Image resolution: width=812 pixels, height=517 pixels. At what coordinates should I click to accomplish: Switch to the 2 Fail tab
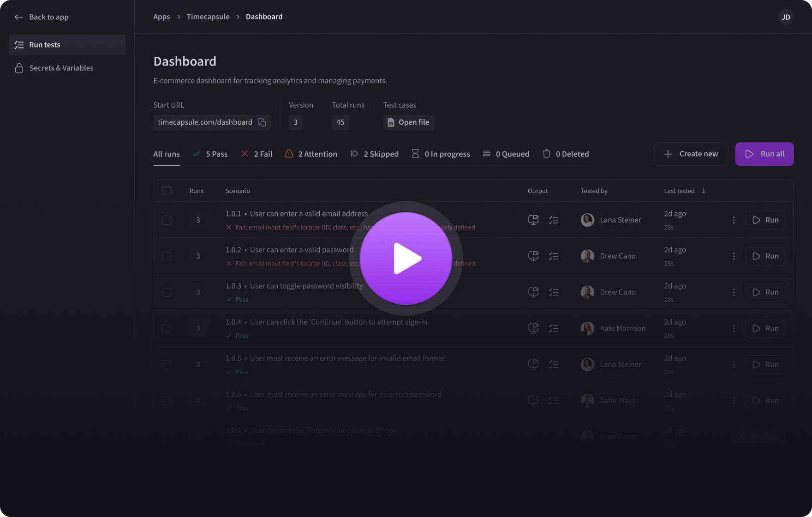click(x=257, y=154)
